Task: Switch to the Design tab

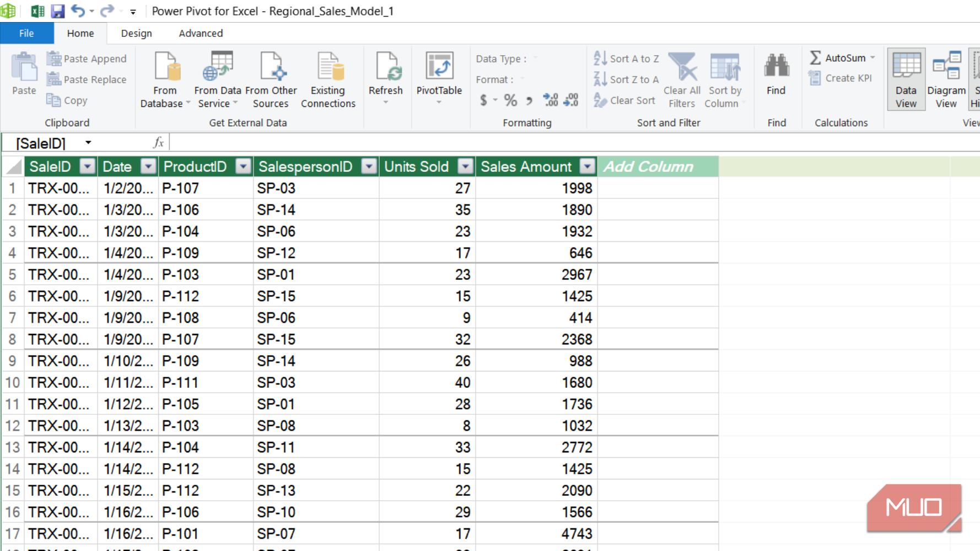Action: (136, 33)
